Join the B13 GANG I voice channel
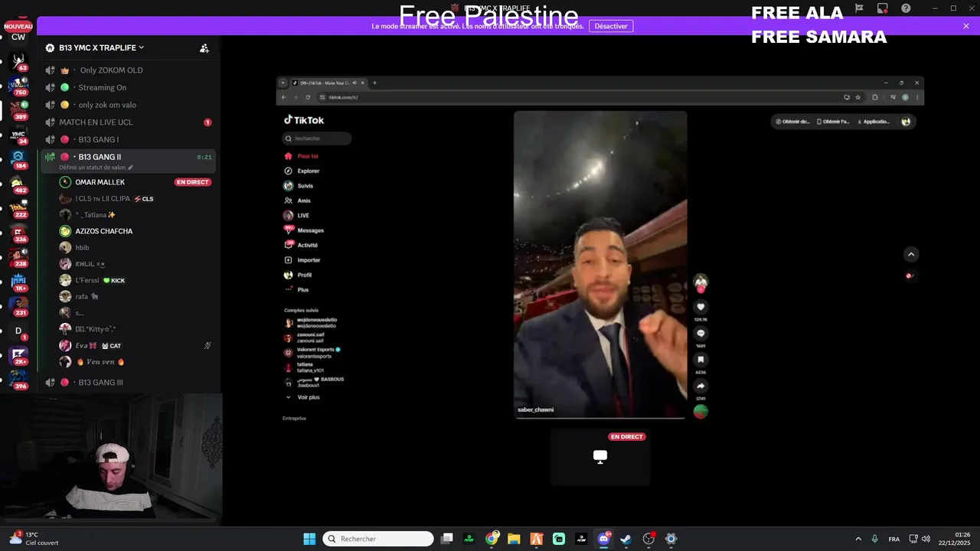980x551 pixels. 130,139
